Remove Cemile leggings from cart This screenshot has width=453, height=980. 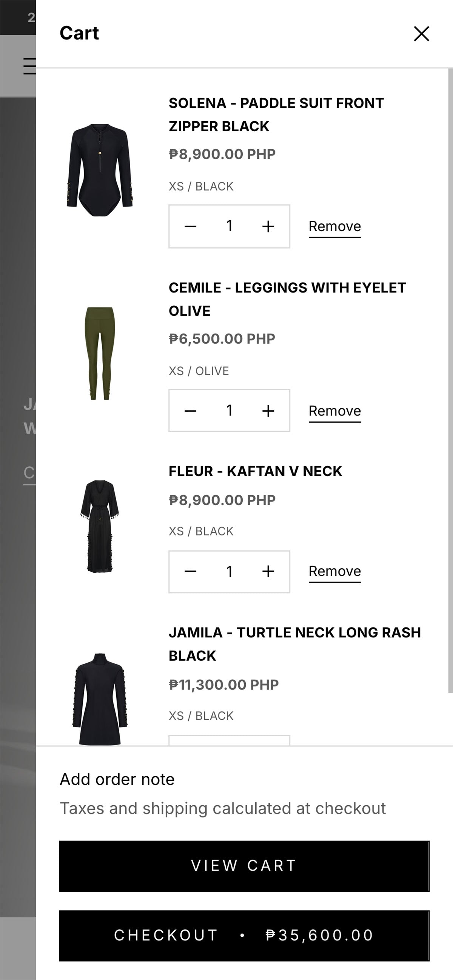click(334, 411)
